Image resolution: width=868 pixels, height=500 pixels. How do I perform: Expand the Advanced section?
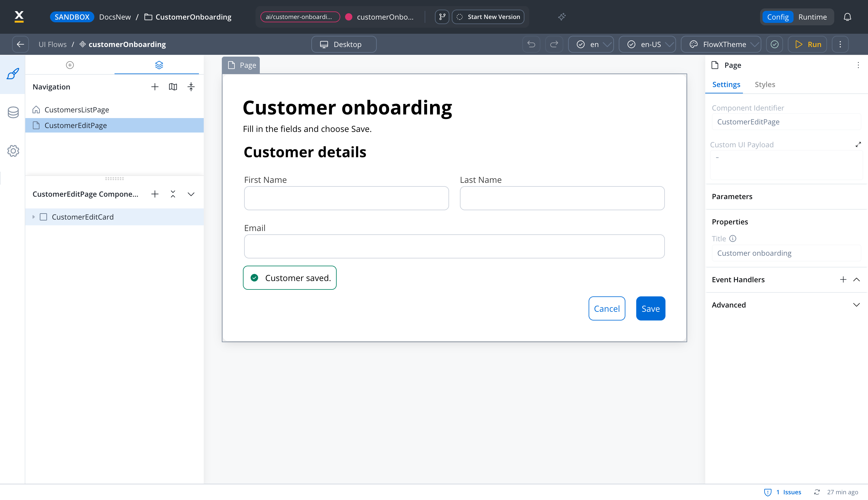point(857,305)
